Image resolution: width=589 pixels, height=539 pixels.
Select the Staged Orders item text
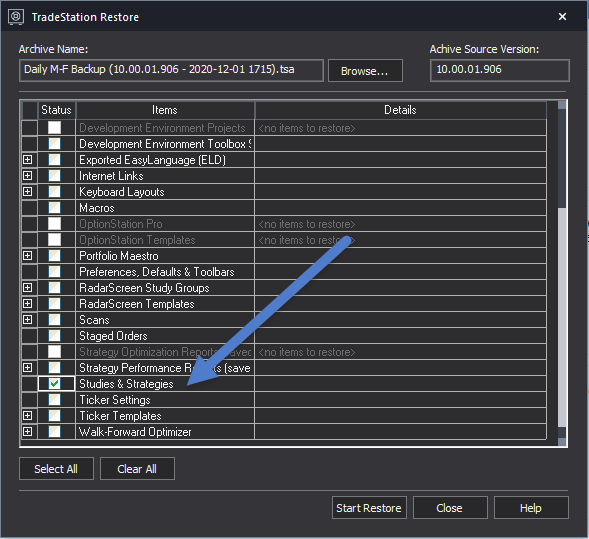pyautogui.click(x=113, y=336)
